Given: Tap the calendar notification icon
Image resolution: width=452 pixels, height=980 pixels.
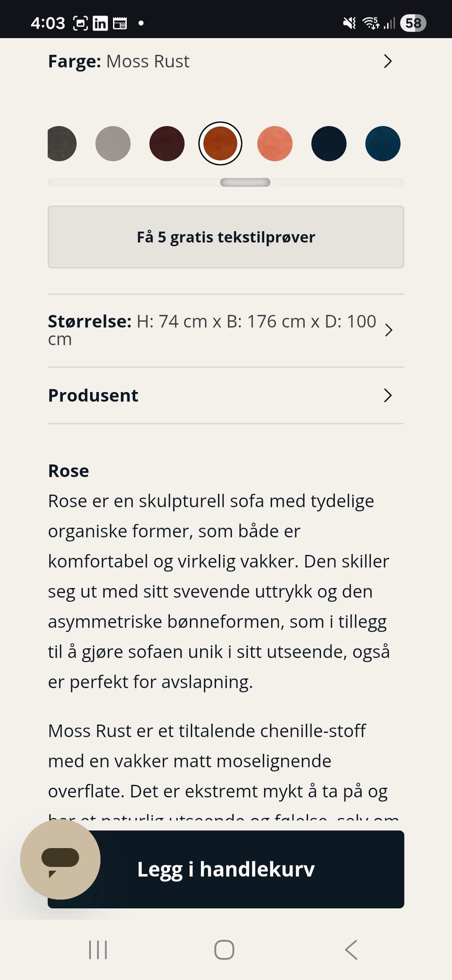Looking at the screenshot, I should pos(120,23).
